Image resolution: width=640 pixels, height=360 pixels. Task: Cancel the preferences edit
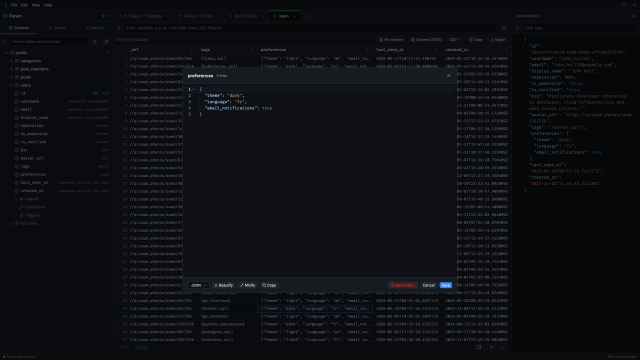[x=429, y=285]
